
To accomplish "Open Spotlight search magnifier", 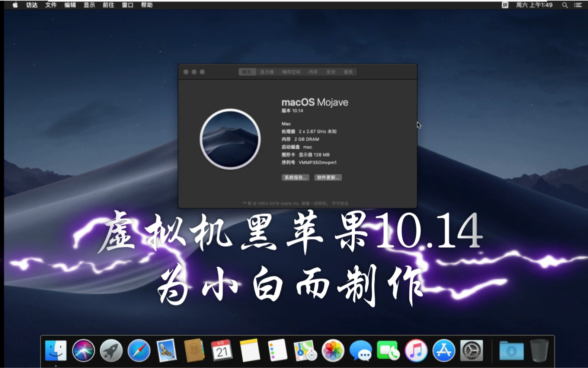I will 565,5.
